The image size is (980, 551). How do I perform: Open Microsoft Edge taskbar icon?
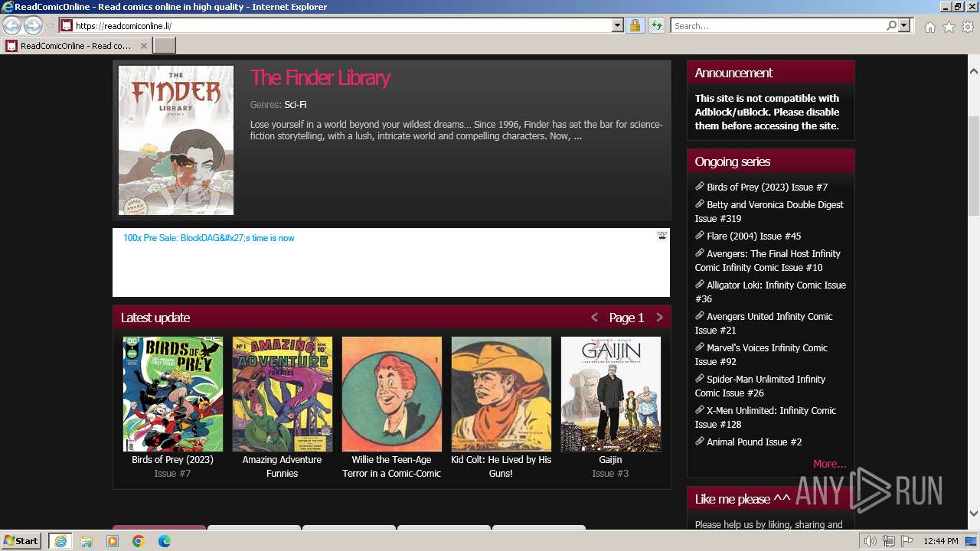pyautogui.click(x=165, y=541)
